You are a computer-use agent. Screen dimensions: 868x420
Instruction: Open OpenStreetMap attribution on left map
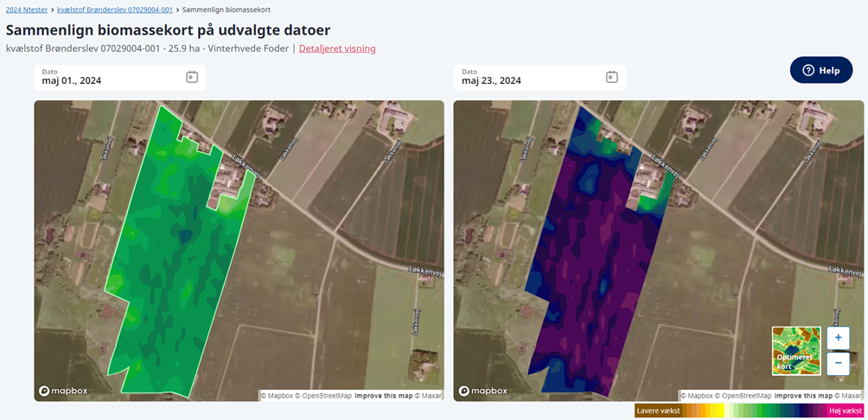pyautogui.click(x=323, y=396)
